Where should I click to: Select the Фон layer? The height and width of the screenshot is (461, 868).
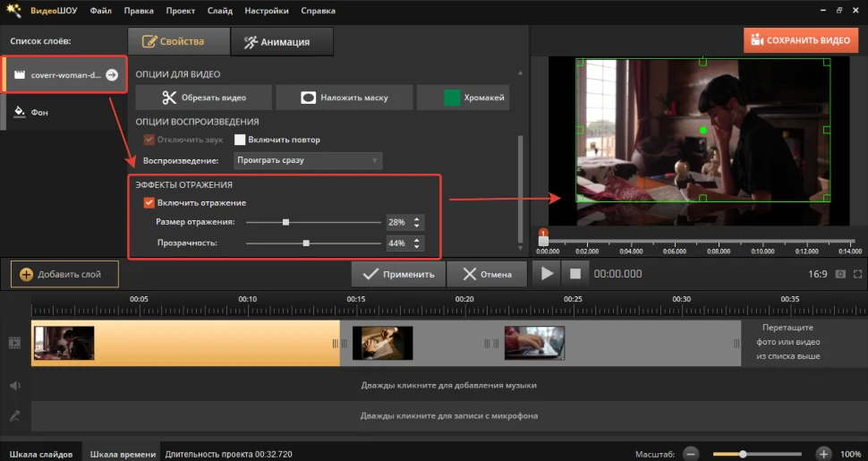coord(64,112)
